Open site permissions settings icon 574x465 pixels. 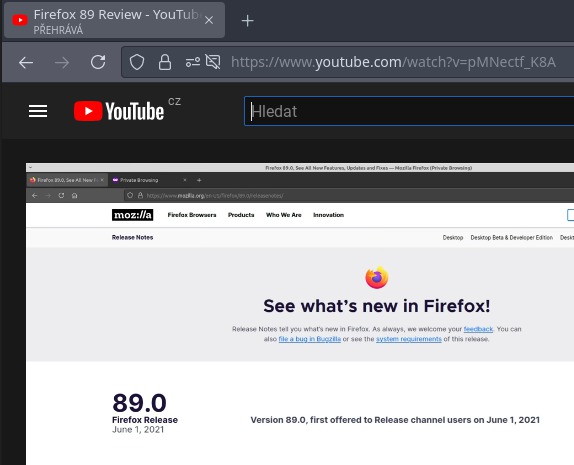tap(193, 62)
